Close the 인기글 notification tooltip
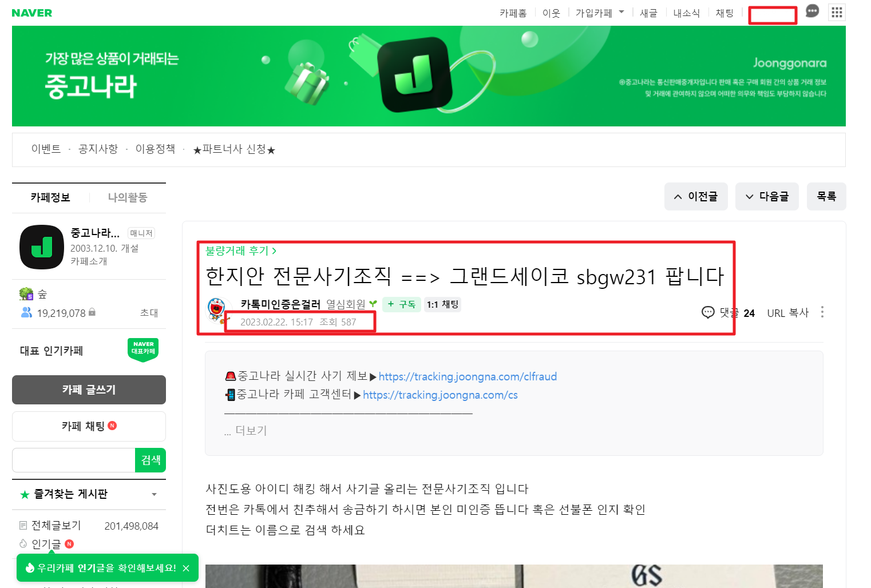 tap(186, 568)
